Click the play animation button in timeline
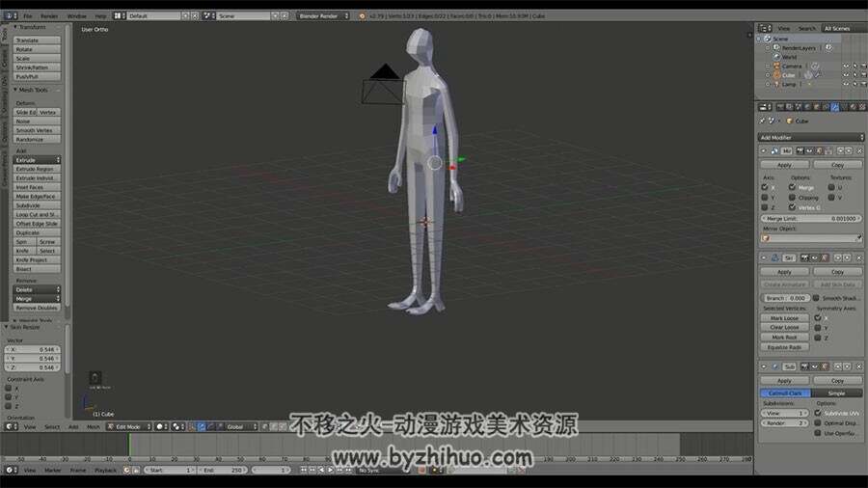Screen dimensions: 868x488 pyautogui.click(x=331, y=470)
